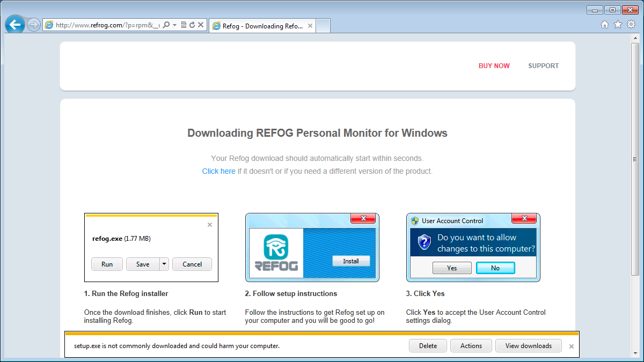Refresh the page with the reload icon

192,25
